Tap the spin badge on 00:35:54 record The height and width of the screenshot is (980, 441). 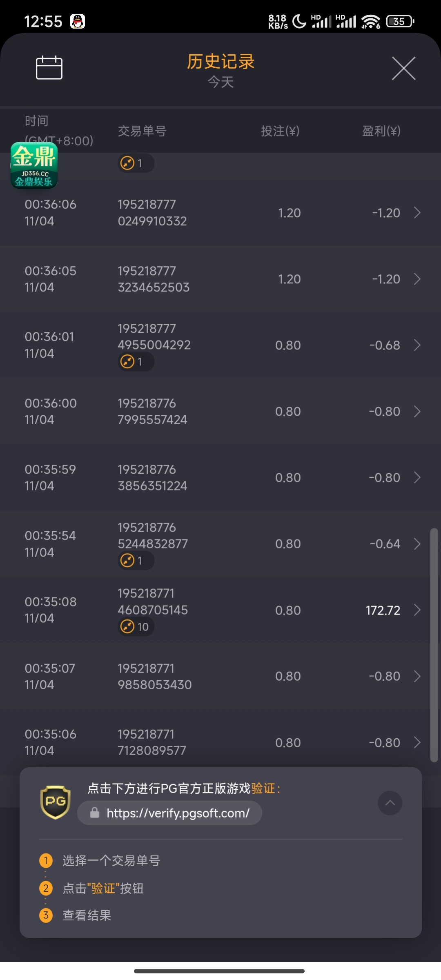[x=136, y=560]
